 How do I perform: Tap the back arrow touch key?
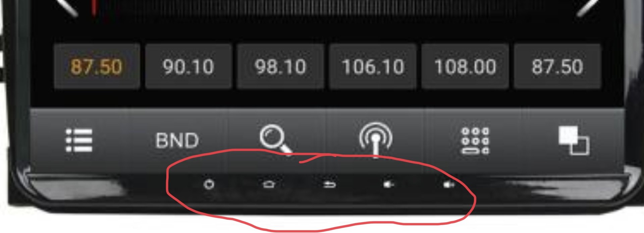coord(329,184)
